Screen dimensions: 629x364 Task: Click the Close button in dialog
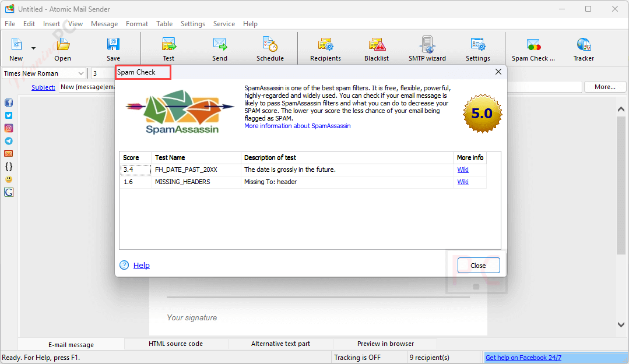(x=479, y=266)
